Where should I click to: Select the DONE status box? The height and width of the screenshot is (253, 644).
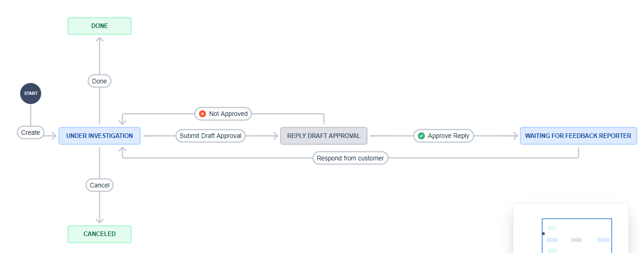click(x=100, y=26)
